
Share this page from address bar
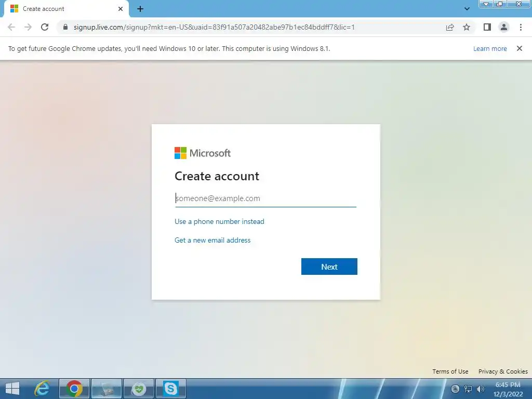point(450,27)
